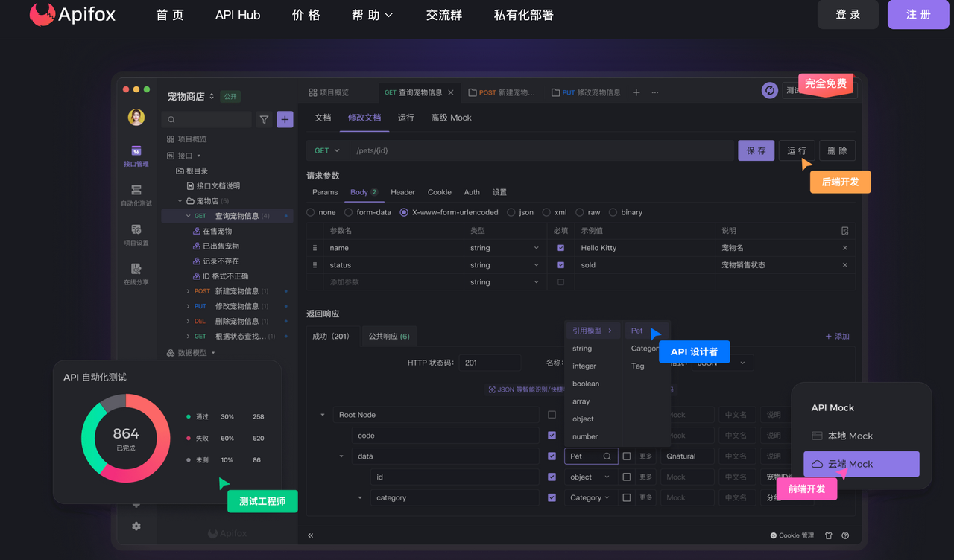Click the purple plus icon to add API
This screenshot has width=954, height=560.
point(285,119)
